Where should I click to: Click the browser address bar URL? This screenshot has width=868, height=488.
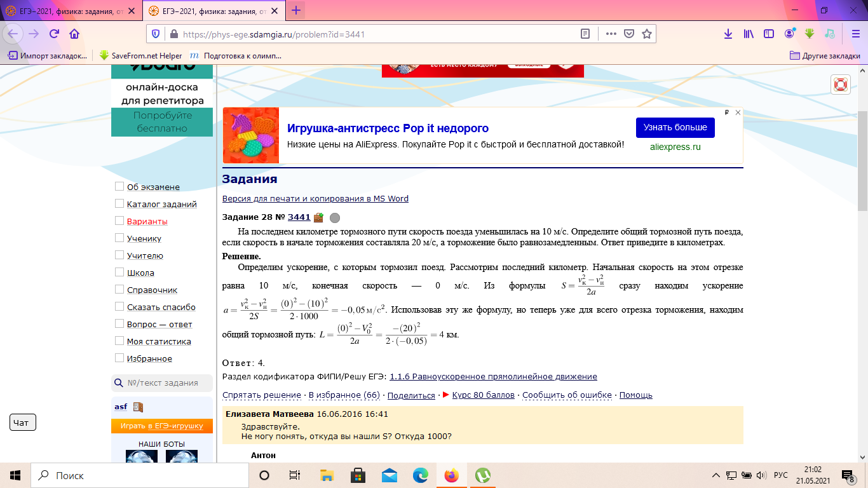tap(274, 34)
